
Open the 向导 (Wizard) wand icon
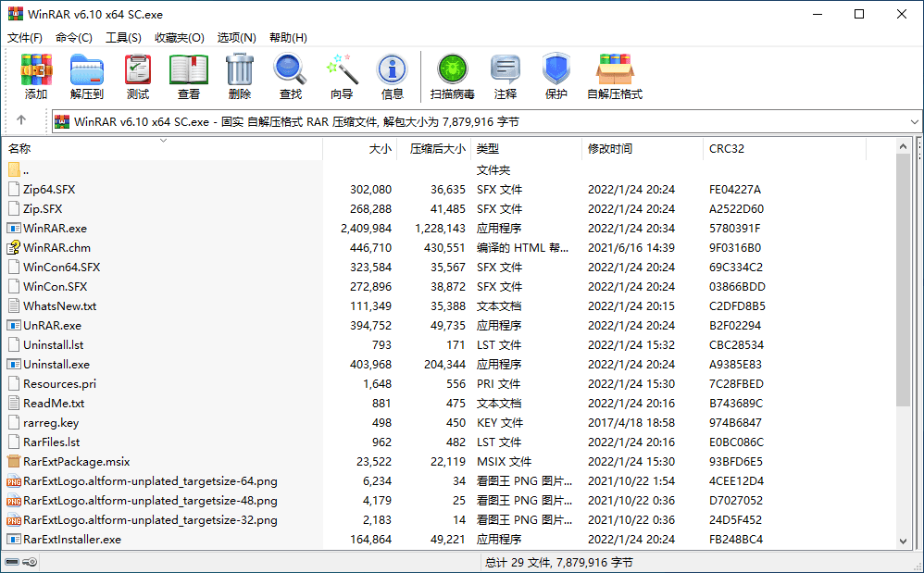coord(342,69)
